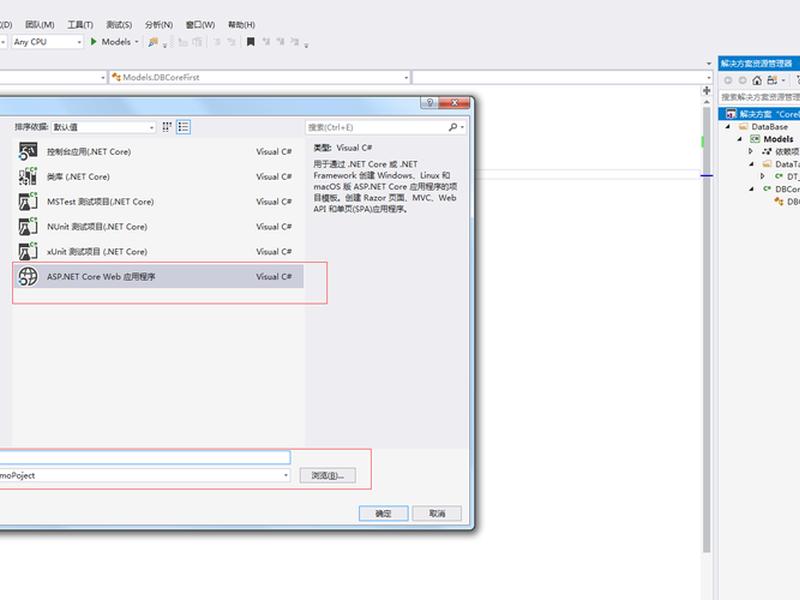Click Solution Explorer Back arrow icon

pos(728,80)
